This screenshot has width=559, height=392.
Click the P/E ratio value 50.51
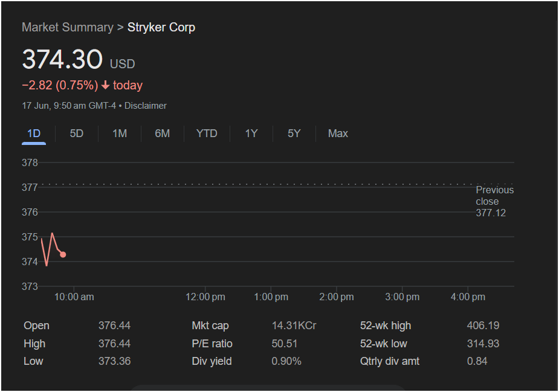pos(285,344)
